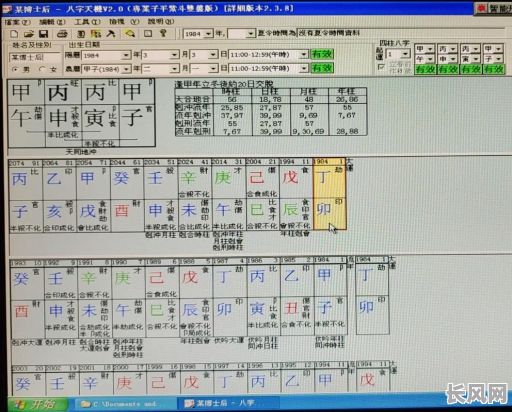Select 男 gender radio button
The height and width of the screenshot is (412, 512).
pos(14,69)
